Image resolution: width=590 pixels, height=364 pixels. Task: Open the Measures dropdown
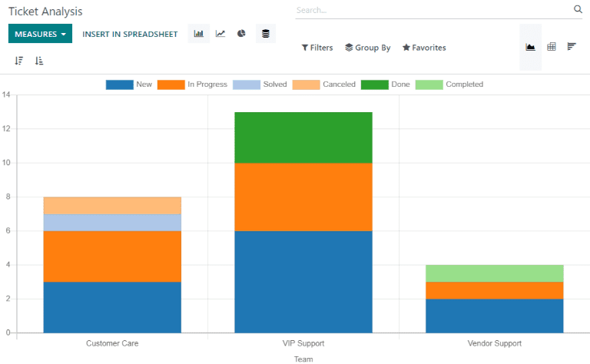pyautogui.click(x=40, y=34)
